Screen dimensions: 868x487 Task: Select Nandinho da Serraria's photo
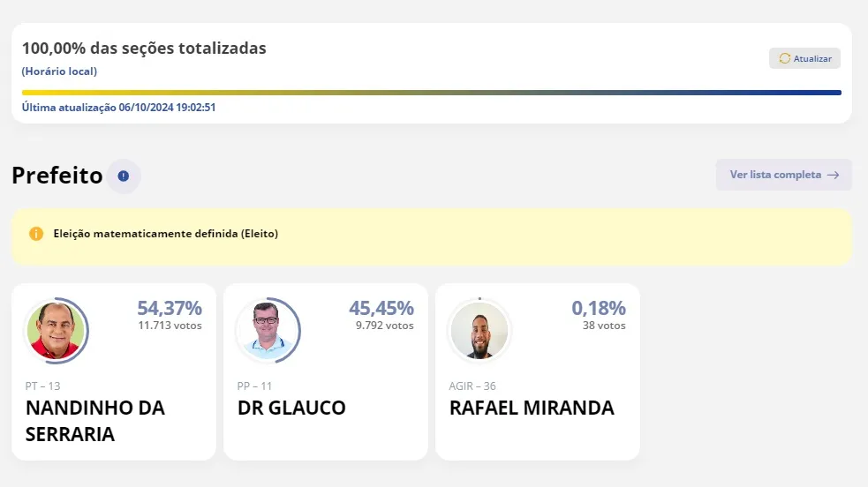tap(56, 331)
